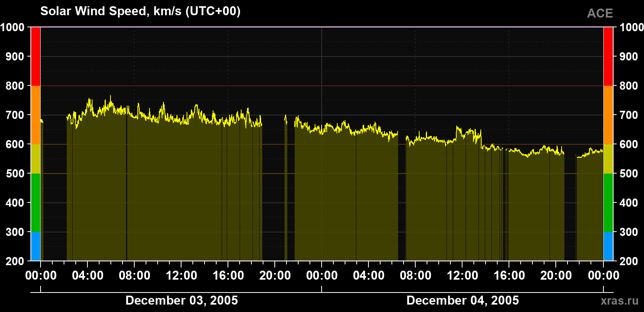Click the '400' label on the left axis
This screenshot has height=312, width=644.
click(15, 203)
